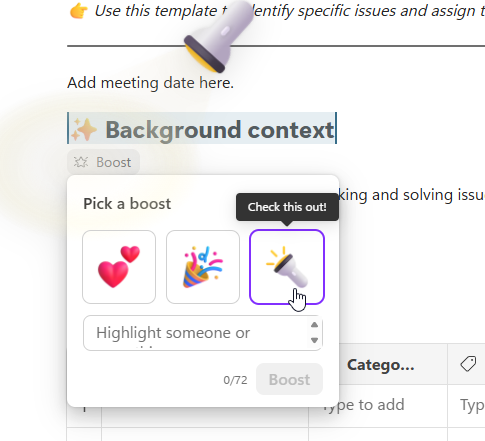The image size is (485, 441).
Task: Choose the party popper boost
Action: click(x=203, y=267)
